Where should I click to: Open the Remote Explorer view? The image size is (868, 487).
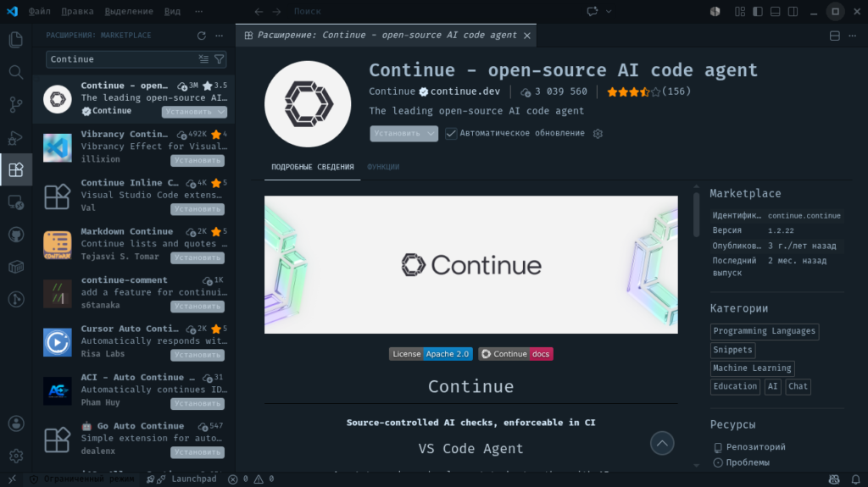click(16, 202)
